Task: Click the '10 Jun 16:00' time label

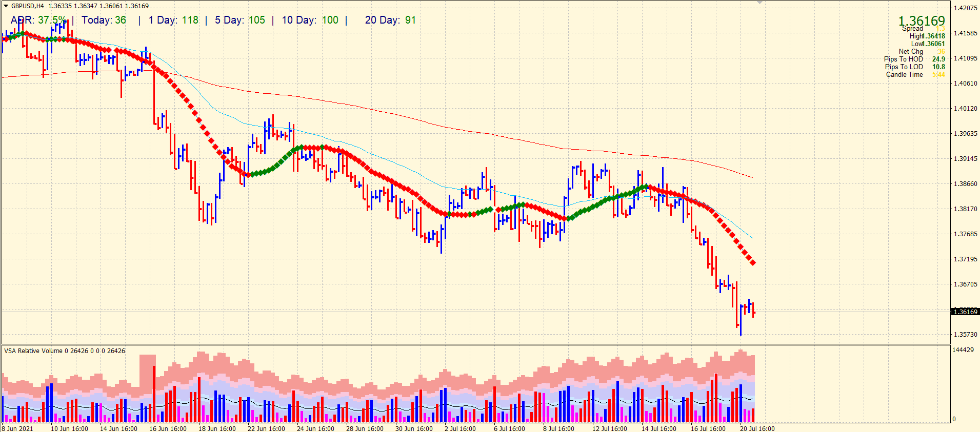Action: [x=69, y=429]
